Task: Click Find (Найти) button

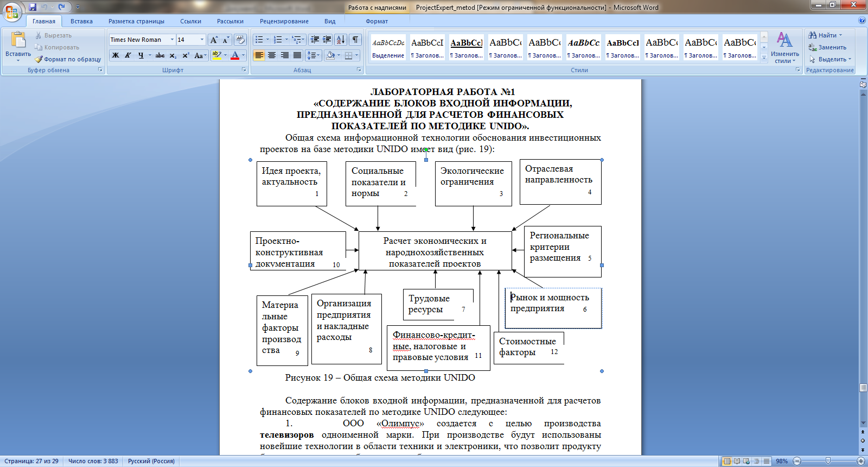Action: pos(826,35)
